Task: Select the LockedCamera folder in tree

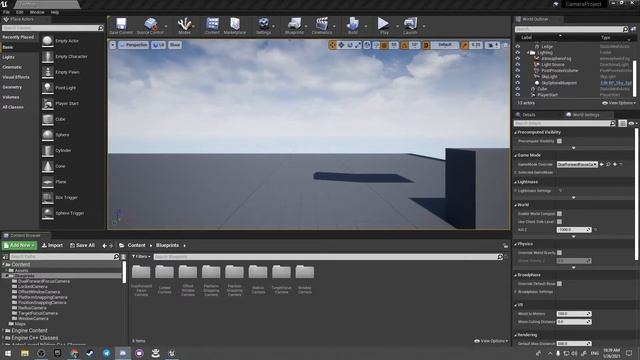Action: tap(33, 287)
